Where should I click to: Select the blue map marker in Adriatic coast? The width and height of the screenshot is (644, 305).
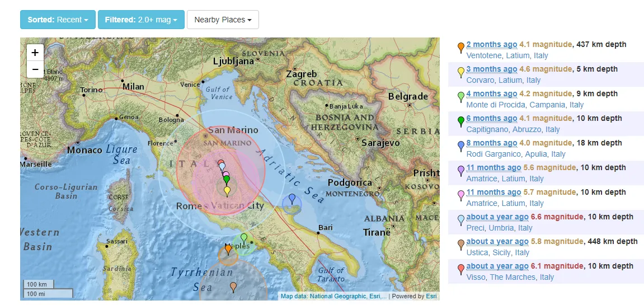click(x=292, y=199)
